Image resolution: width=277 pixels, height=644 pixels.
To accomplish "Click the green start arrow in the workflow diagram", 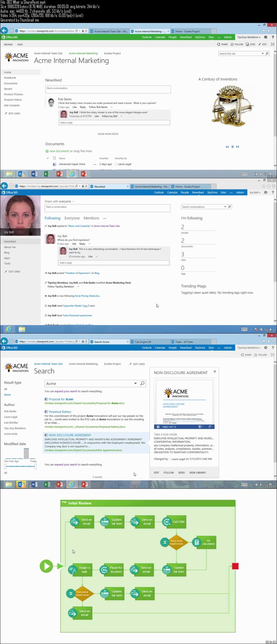I will pyautogui.click(x=47, y=566).
